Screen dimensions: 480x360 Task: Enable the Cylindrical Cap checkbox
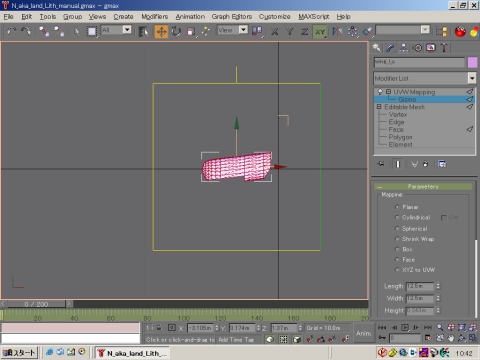pyautogui.click(x=444, y=218)
